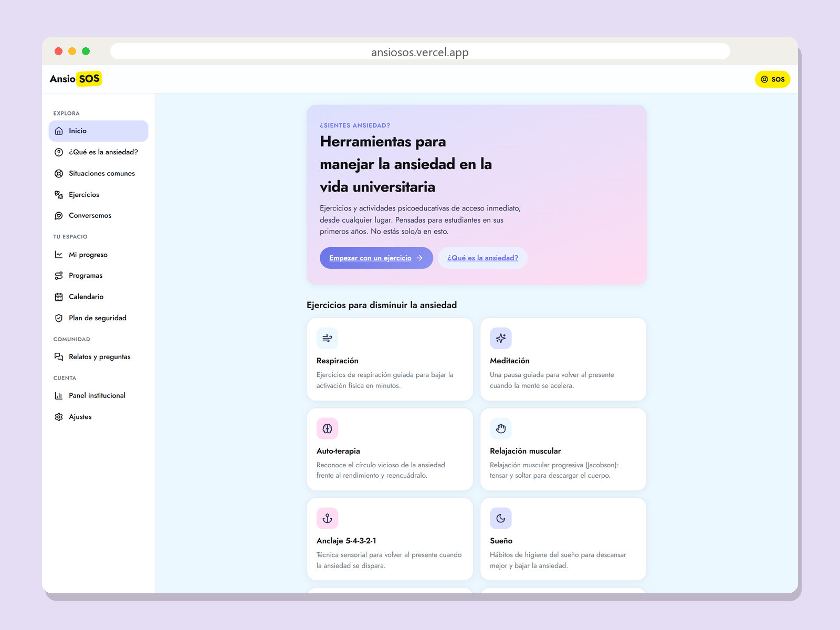Click the sparkle icon on Meditación card
840x630 pixels.
(x=501, y=338)
